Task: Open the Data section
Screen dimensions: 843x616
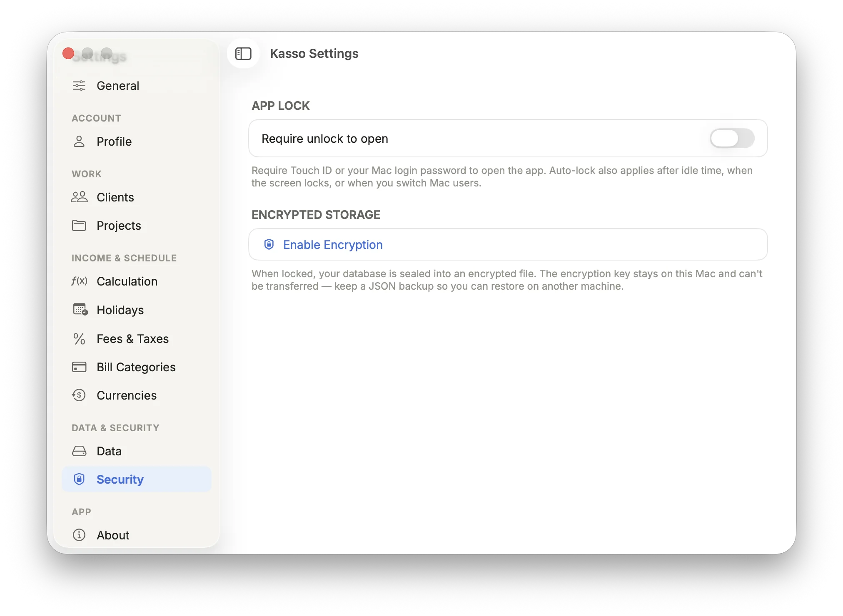Action: pos(137,451)
